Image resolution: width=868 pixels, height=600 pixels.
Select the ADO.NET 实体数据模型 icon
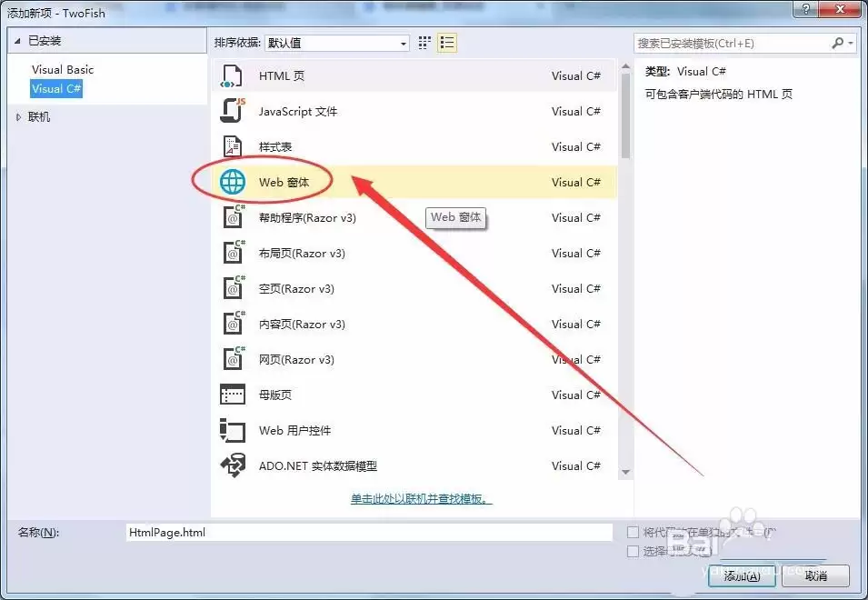tap(233, 465)
